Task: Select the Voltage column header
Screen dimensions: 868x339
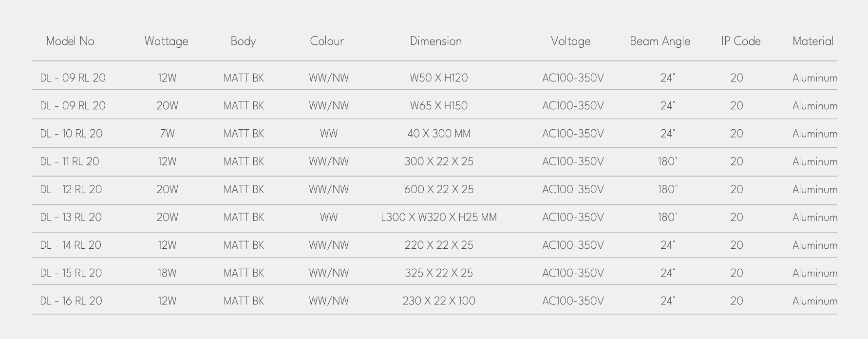Action: click(570, 41)
